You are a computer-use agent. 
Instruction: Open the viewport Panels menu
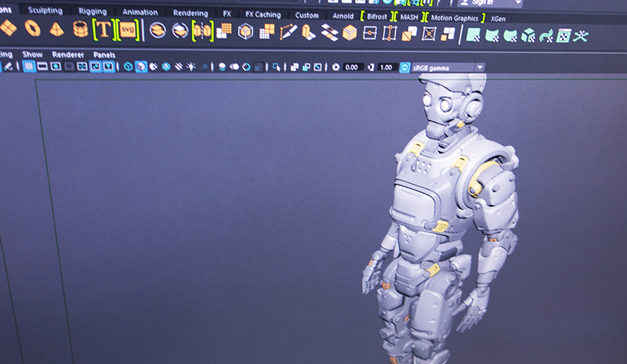104,55
